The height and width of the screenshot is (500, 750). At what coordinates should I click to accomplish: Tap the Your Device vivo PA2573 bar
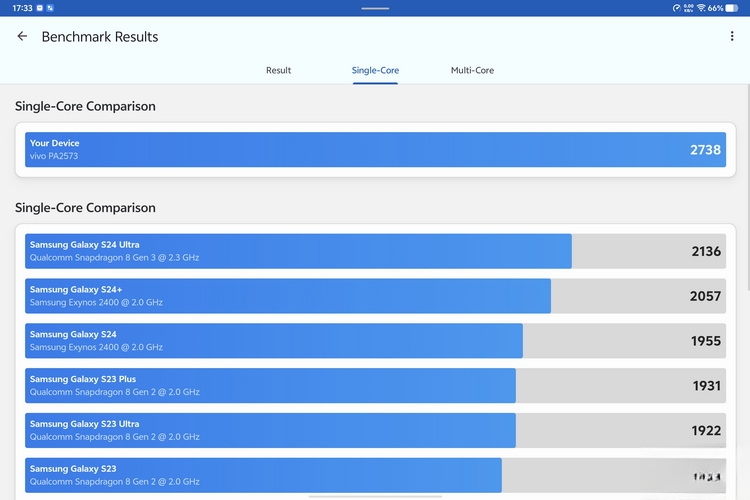375,150
